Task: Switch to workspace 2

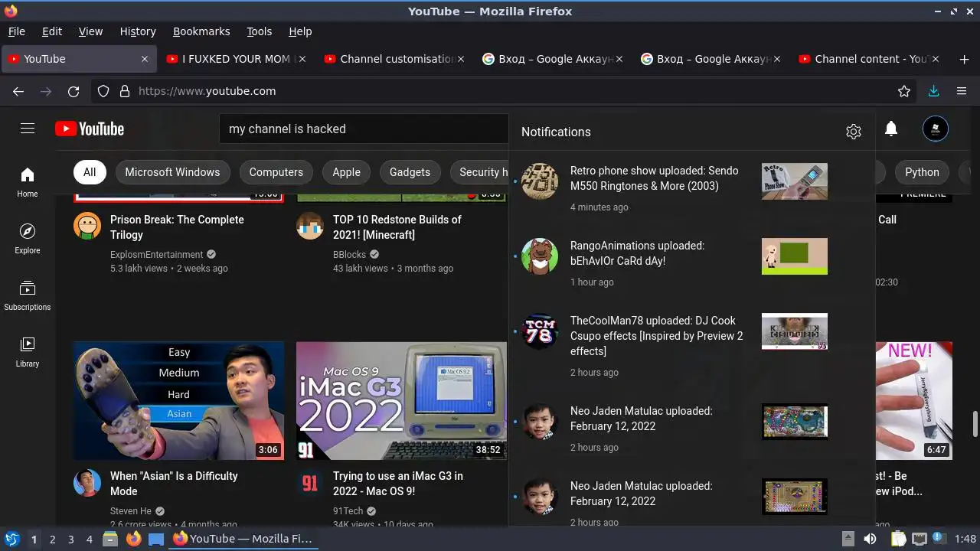Action: [52, 540]
